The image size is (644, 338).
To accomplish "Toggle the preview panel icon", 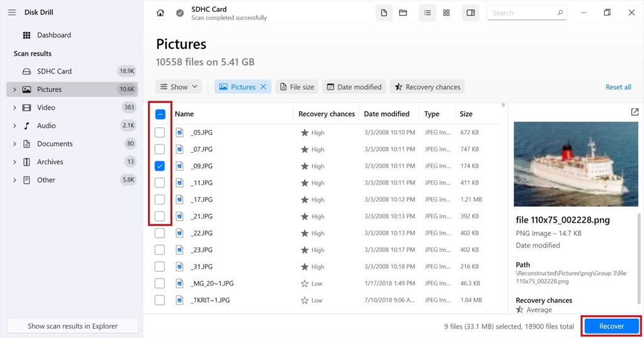I will tap(470, 13).
